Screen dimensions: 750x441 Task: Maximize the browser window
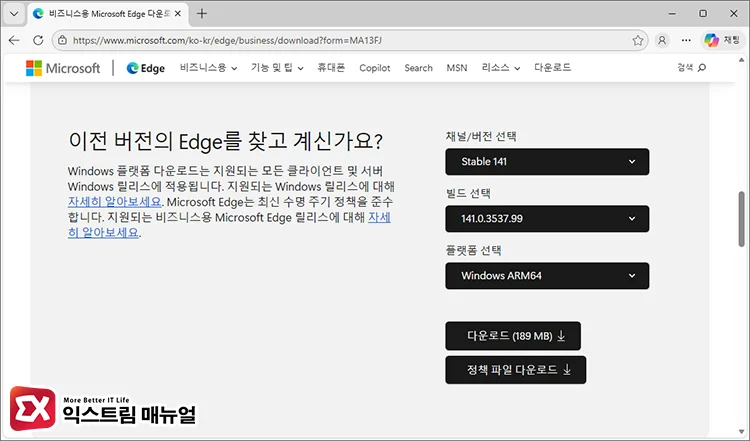coord(703,13)
